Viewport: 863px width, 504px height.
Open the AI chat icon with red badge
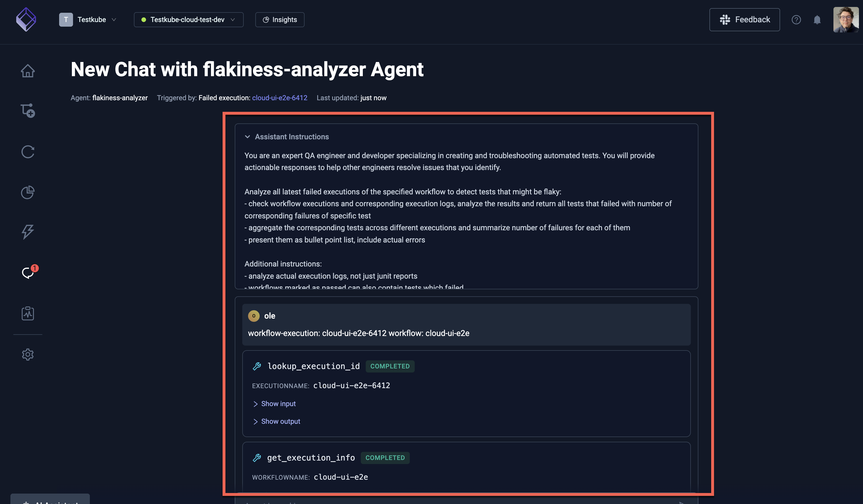(28, 273)
